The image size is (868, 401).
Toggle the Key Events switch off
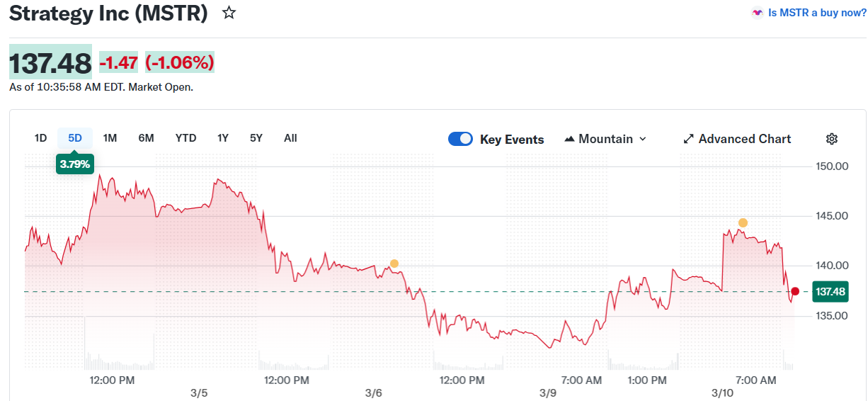[x=460, y=139]
